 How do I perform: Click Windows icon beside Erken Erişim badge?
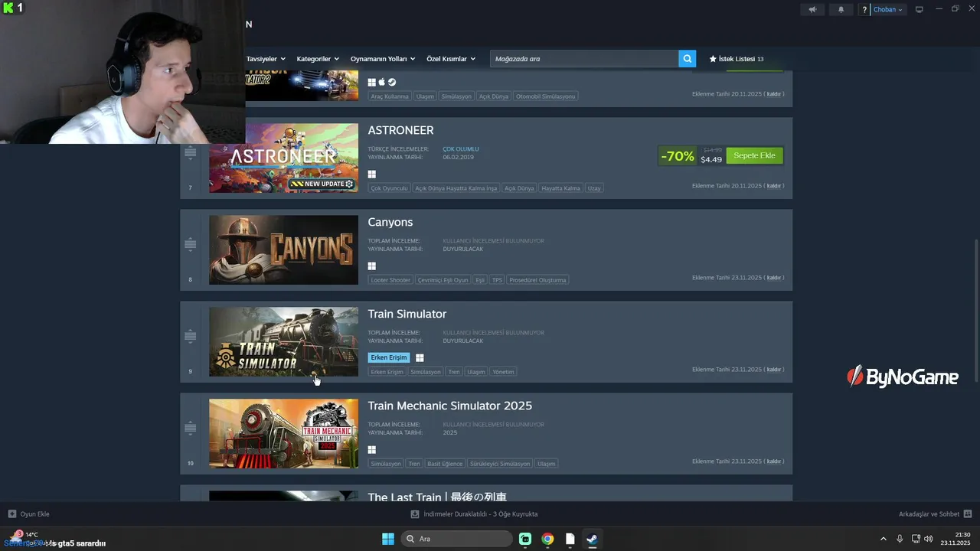(420, 357)
